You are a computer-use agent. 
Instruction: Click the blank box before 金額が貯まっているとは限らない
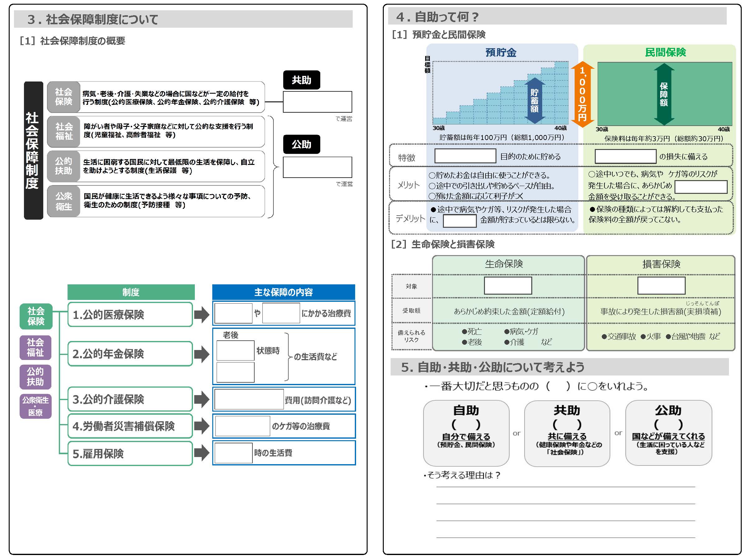click(460, 221)
